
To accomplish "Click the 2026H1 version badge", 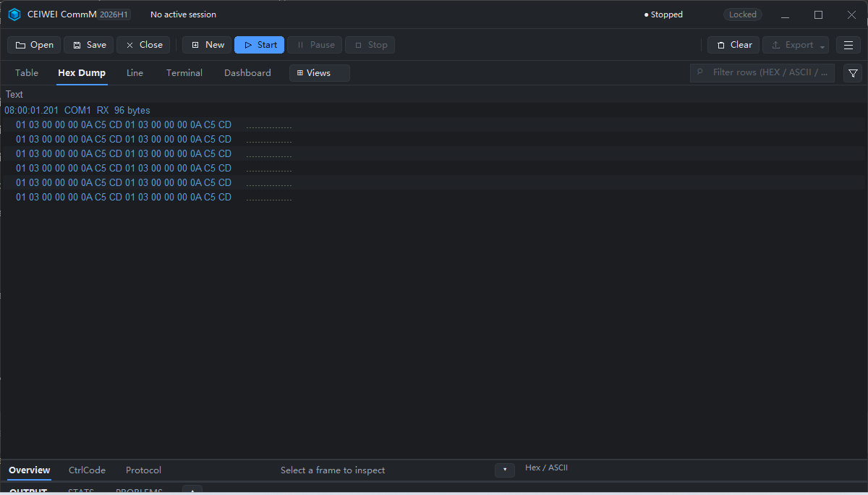I will pyautogui.click(x=114, y=14).
